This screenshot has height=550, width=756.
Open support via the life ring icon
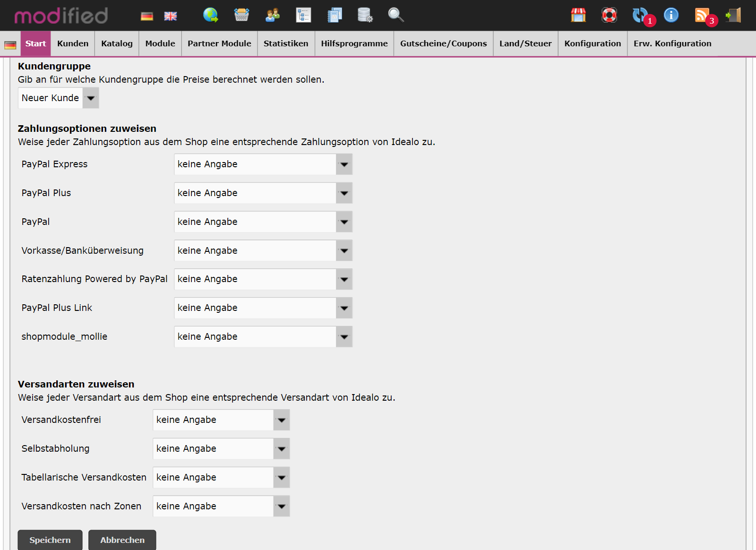(x=610, y=16)
